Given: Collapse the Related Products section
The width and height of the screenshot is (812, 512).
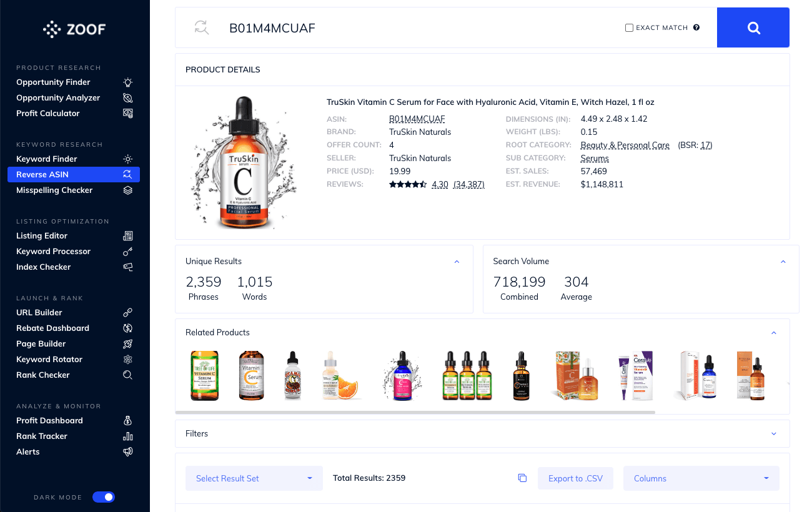Looking at the screenshot, I should [x=774, y=333].
